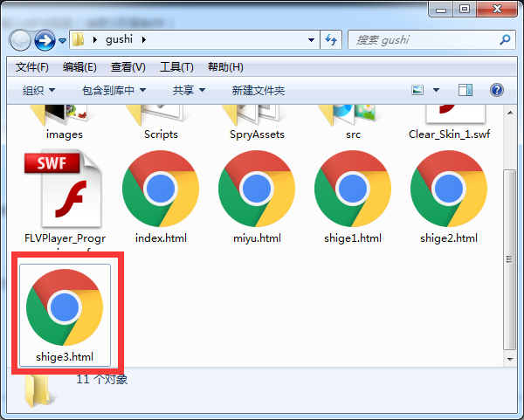524x420 pixels.
Task: Change the view with the view icon
Action: pyautogui.click(x=417, y=90)
